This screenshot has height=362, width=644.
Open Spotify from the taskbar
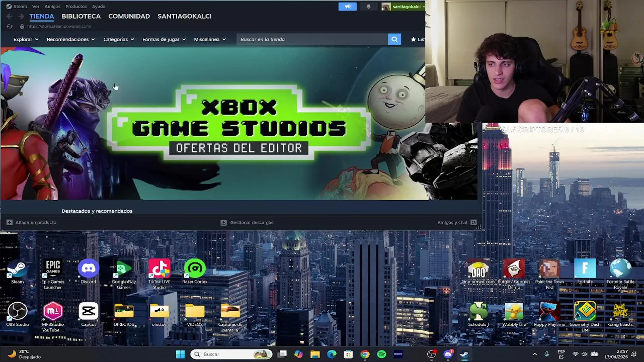(381, 354)
